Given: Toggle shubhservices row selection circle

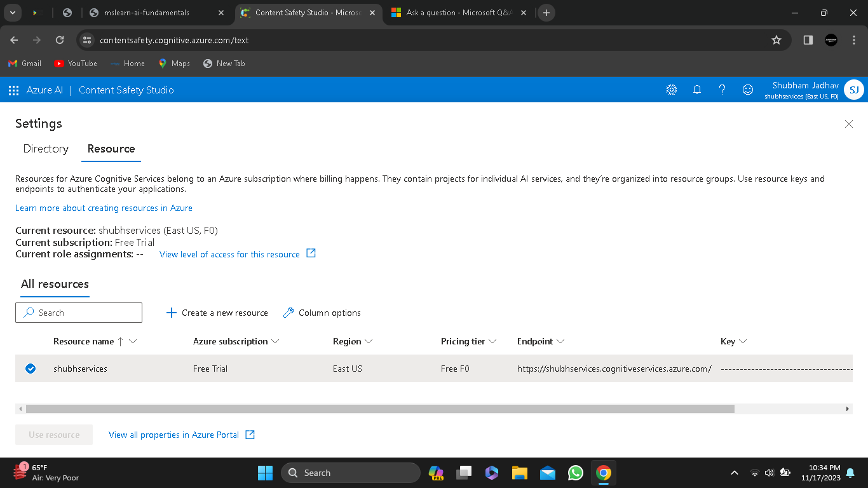Looking at the screenshot, I should coord(31,369).
